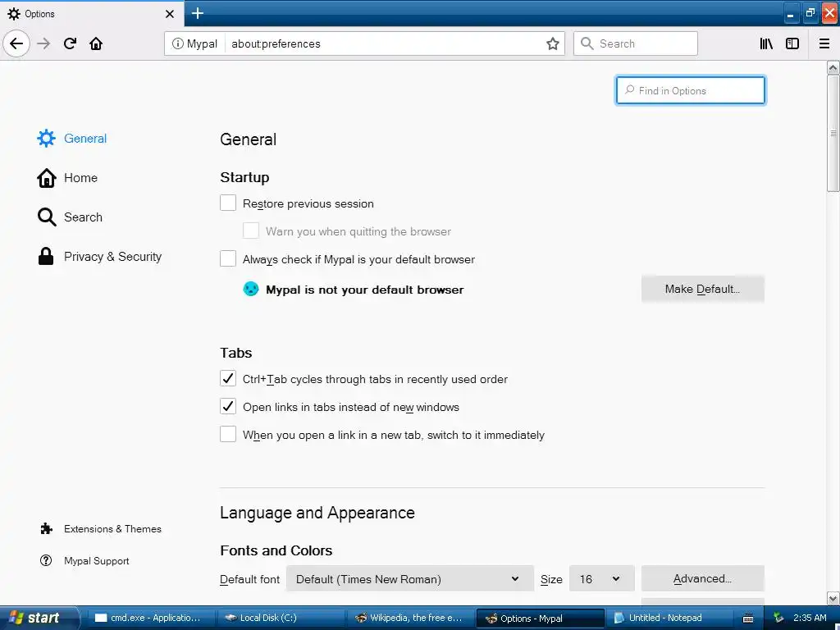Open the Library icon in toolbar
The height and width of the screenshot is (630, 840).
pyautogui.click(x=766, y=43)
